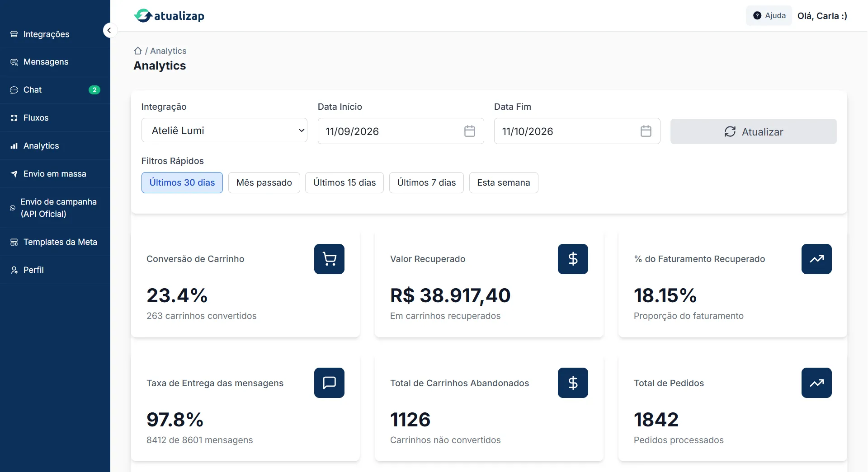Open Envio em massa menu item

pos(55,174)
